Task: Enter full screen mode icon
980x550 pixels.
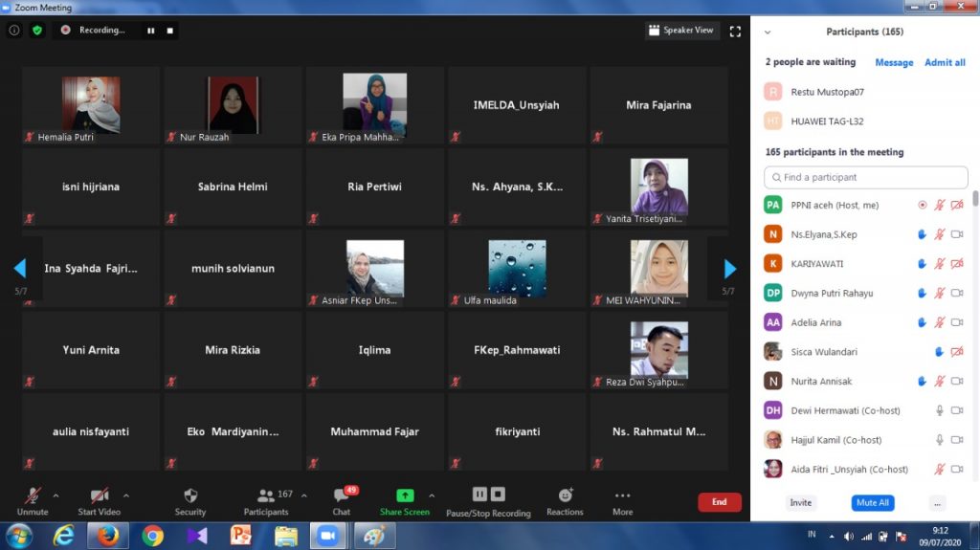Action: (x=735, y=31)
